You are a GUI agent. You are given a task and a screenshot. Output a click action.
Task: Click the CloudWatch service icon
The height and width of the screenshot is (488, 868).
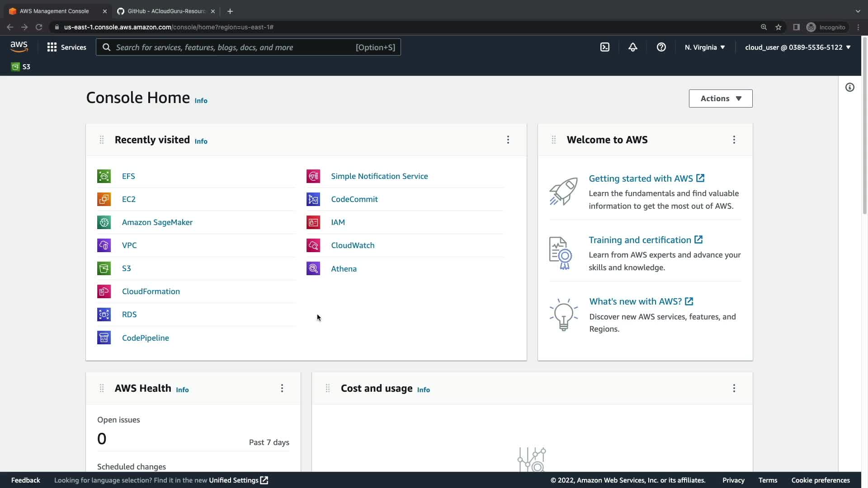pyautogui.click(x=313, y=245)
